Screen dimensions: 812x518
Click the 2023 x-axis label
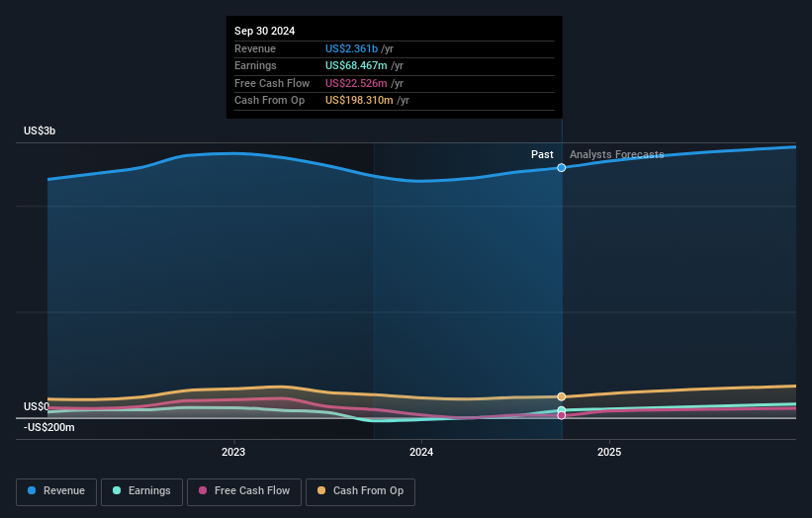pyautogui.click(x=233, y=453)
